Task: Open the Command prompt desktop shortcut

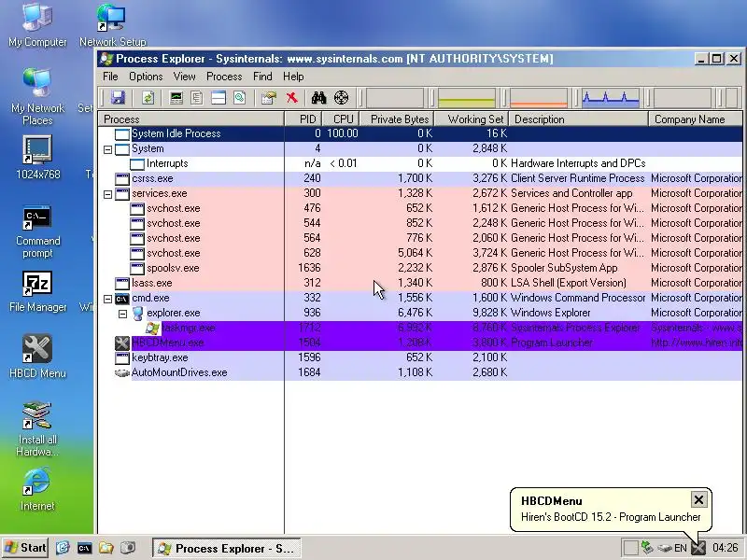Action: click(37, 231)
